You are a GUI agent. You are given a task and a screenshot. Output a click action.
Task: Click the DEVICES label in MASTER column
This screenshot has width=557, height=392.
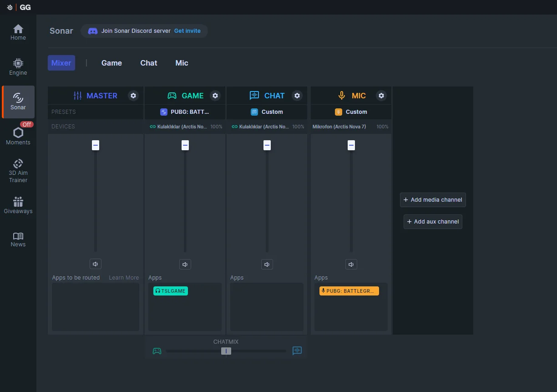(x=63, y=127)
